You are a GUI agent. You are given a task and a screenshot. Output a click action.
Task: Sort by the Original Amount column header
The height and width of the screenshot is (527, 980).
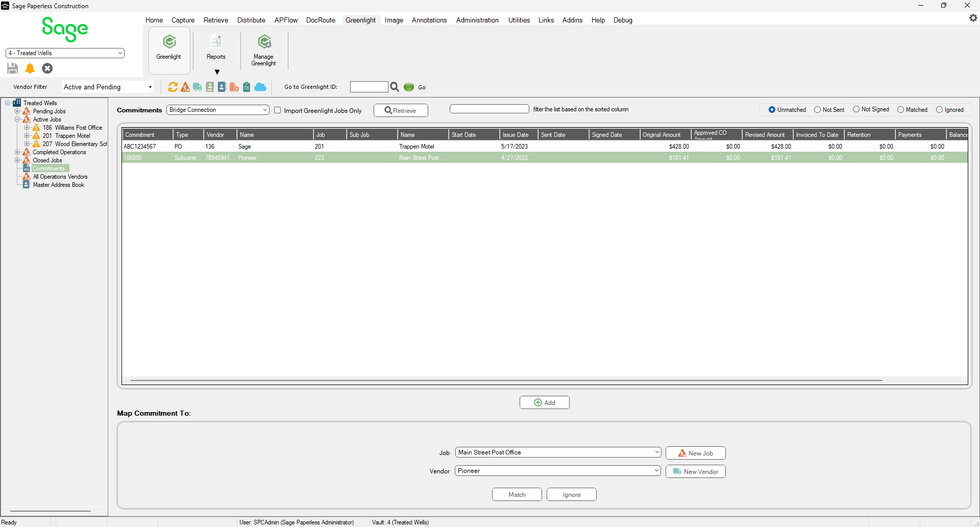tap(666, 135)
